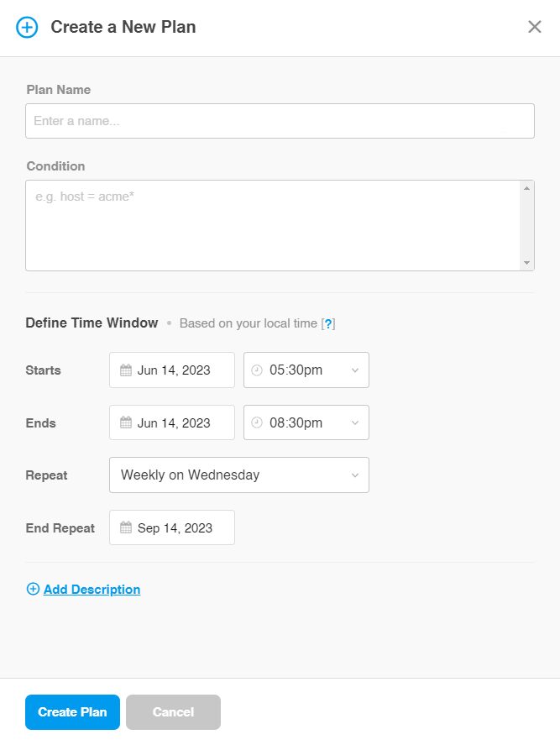Click the Create Plan button
Screen dimensions: 560x745
73,711
